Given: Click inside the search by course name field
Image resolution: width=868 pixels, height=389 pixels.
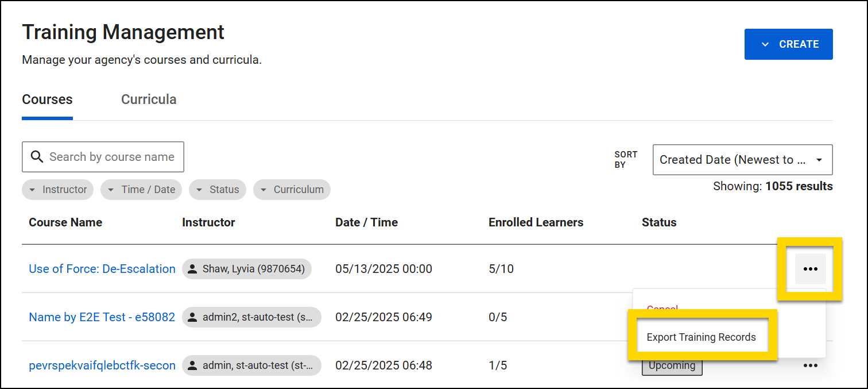Looking at the screenshot, I should tap(109, 156).
